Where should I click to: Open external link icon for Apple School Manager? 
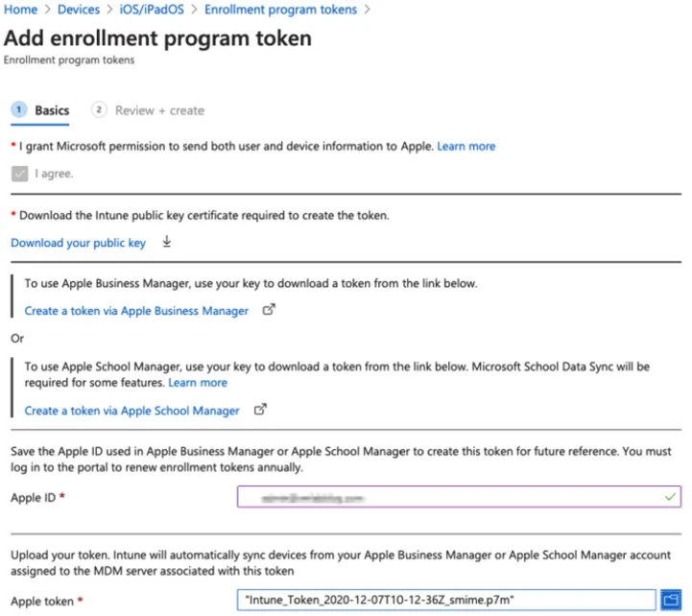[260, 410]
